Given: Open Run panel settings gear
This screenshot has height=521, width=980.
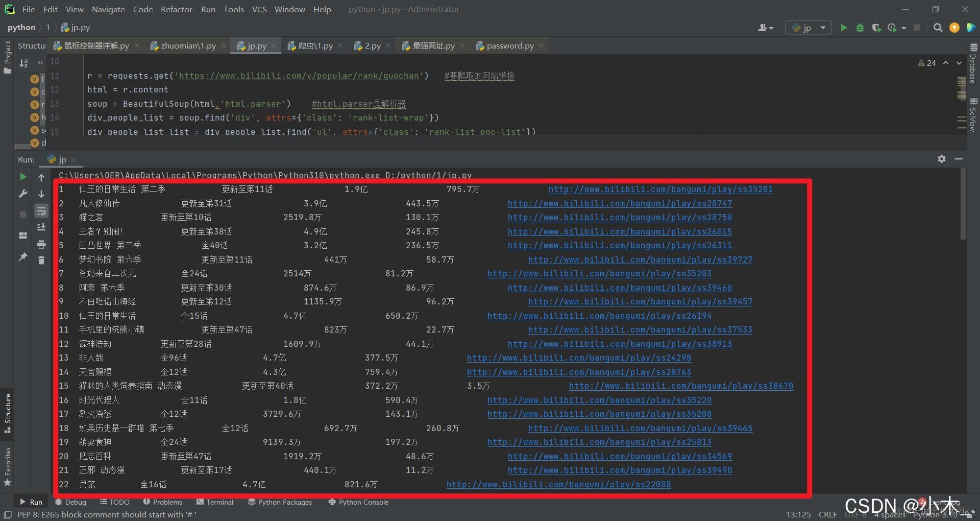Looking at the screenshot, I should click(942, 159).
